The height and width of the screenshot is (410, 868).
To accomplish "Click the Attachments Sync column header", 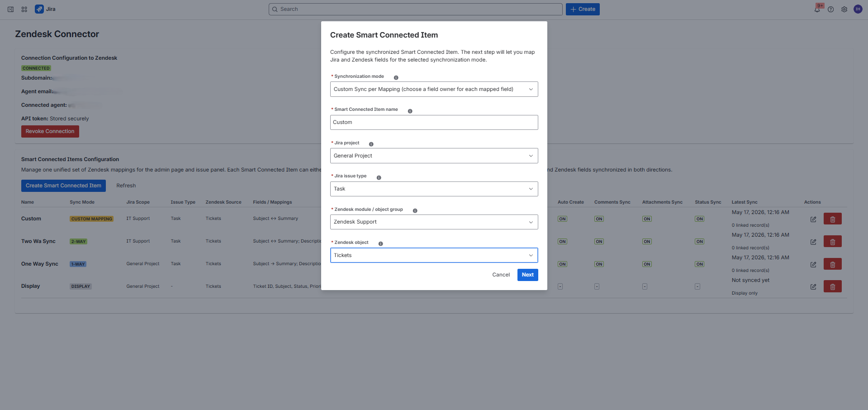I will click(x=662, y=202).
